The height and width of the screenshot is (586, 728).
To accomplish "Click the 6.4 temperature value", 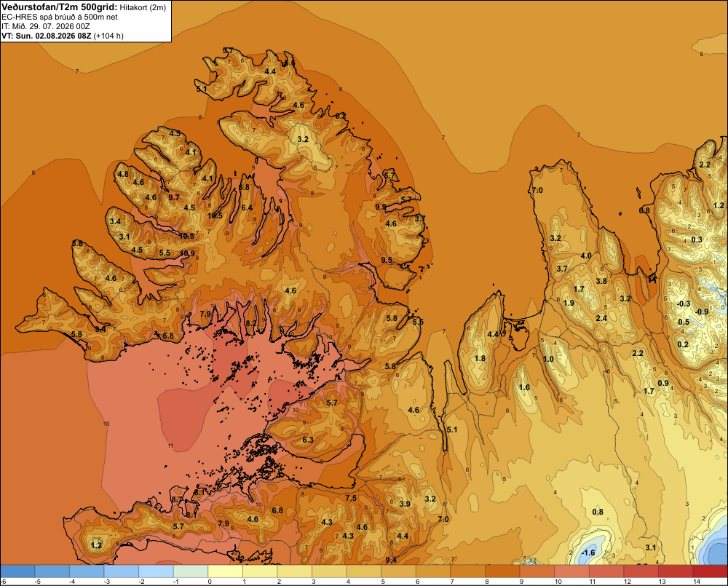I will [247, 207].
